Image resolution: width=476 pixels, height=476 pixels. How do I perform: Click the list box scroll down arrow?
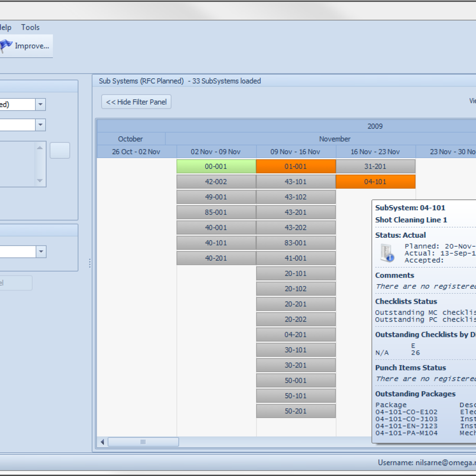click(40, 181)
